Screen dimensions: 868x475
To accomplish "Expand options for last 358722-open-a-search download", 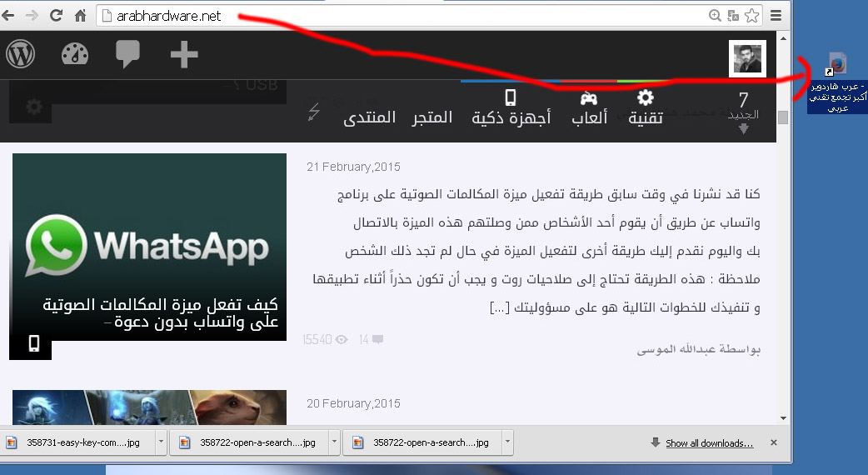I will tap(507, 442).
